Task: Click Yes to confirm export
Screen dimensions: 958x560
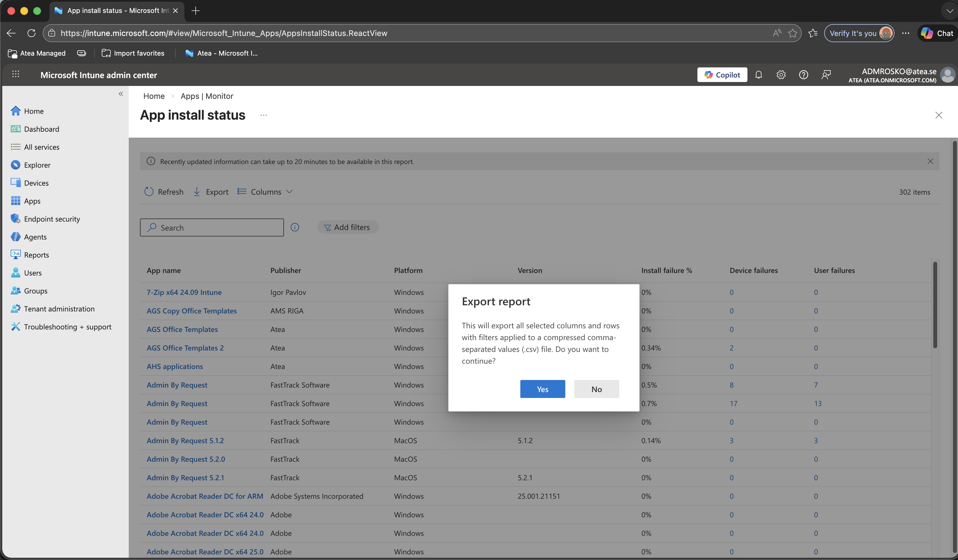Action: pyautogui.click(x=542, y=389)
